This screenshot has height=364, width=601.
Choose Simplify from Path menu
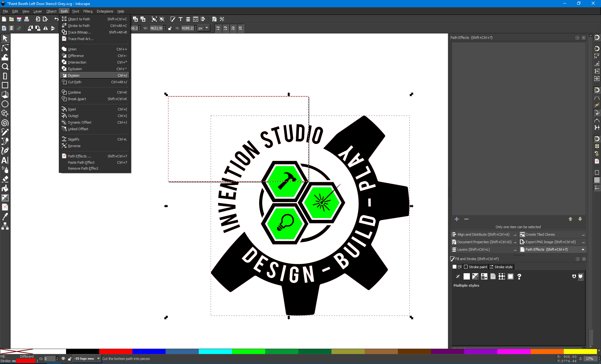[x=95, y=139]
